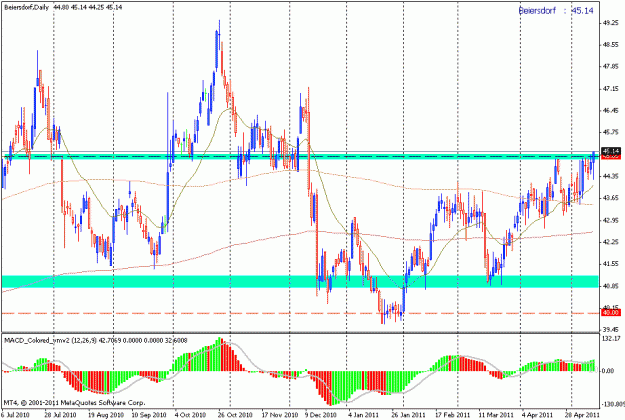Click the 41.55 price axis label
Image resolution: width=625 pixels, height=420 pixels.
[611, 264]
